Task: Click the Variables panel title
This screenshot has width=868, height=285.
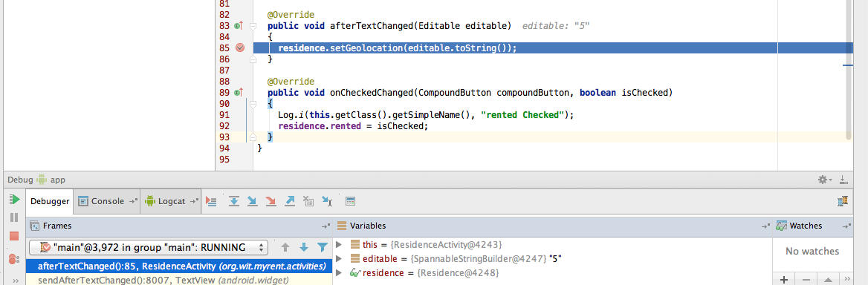Action: tap(368, 226)
